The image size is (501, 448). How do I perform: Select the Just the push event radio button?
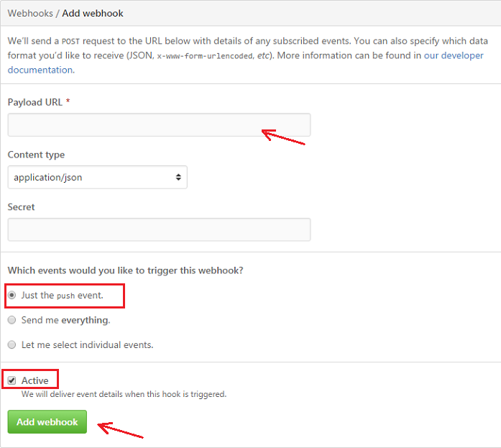coord(12,296)
